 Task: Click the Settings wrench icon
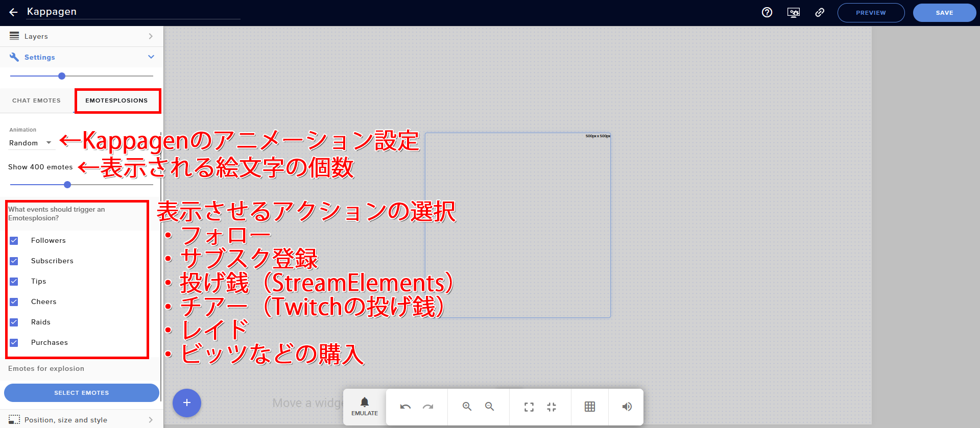point(14,57)
